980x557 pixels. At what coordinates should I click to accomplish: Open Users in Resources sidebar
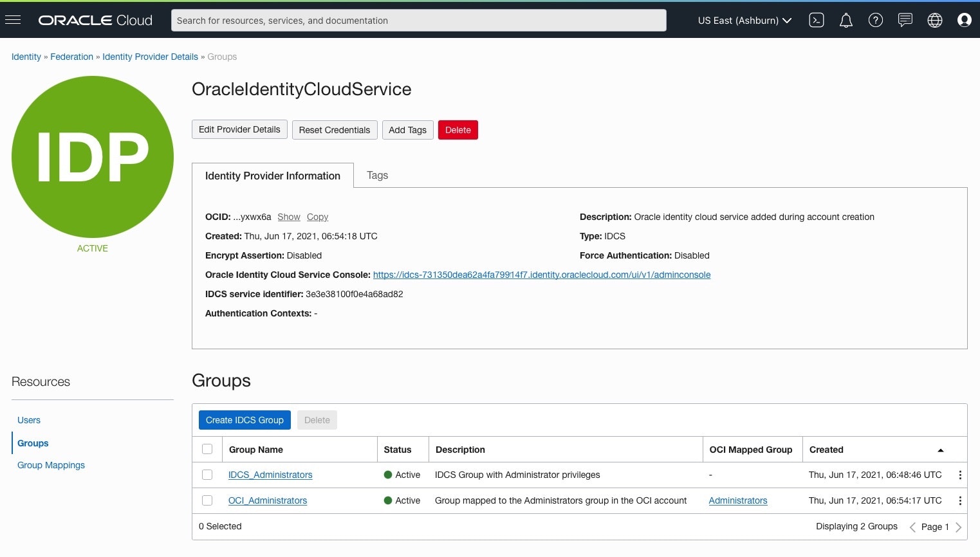[x=29, y=420]
